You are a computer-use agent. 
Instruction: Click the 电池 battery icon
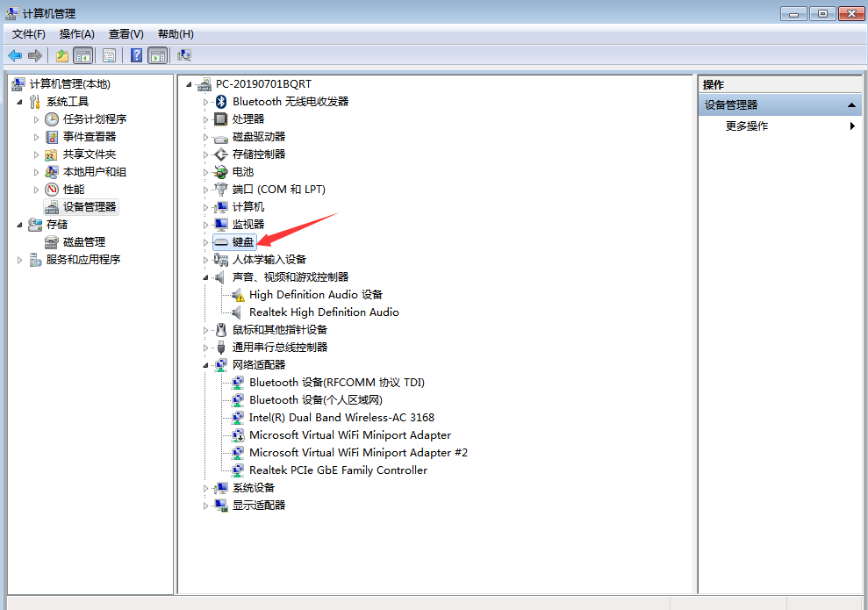(x=221, y=172)
